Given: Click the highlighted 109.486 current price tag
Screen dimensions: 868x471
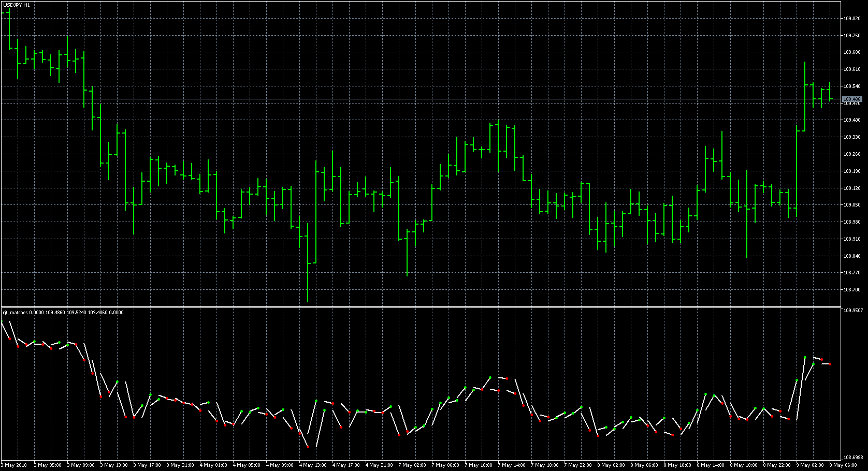Looking at the screenshot, I should tap(851, 99).
